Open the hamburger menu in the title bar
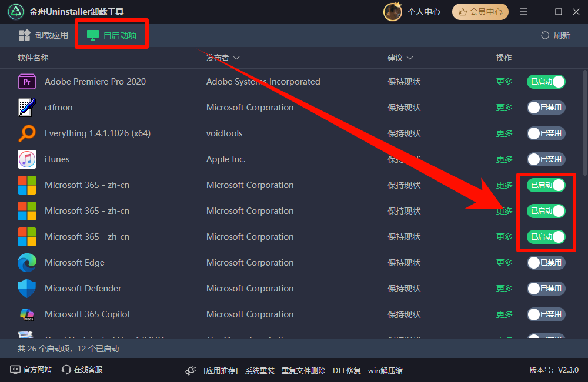The height and width of the screenshot is (382, 588). 523,11
